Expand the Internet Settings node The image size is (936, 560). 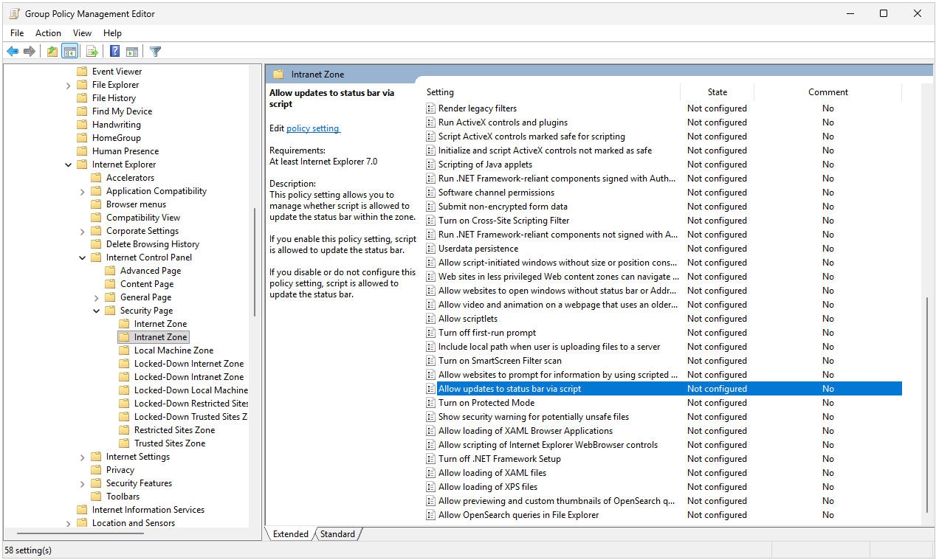pyautogui.click(x=83, y=457)
